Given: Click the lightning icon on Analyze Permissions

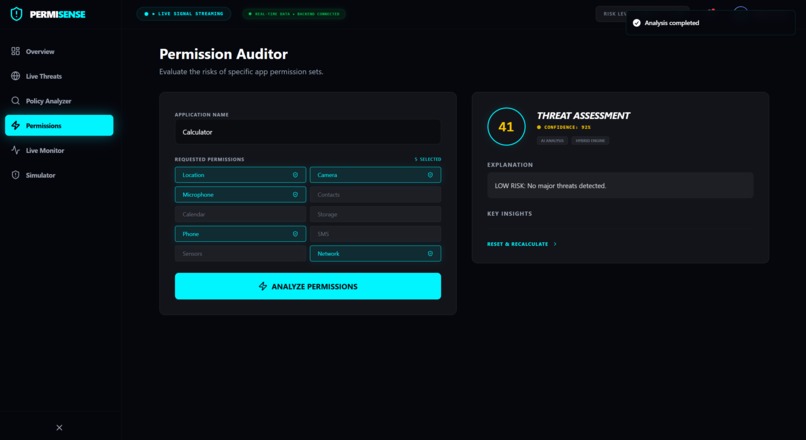Looking at the screenshot, I should point(263,286).
